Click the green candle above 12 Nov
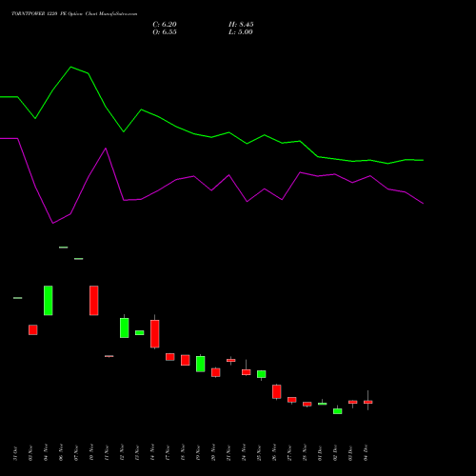The image size is (476, 476). [125, 327]
